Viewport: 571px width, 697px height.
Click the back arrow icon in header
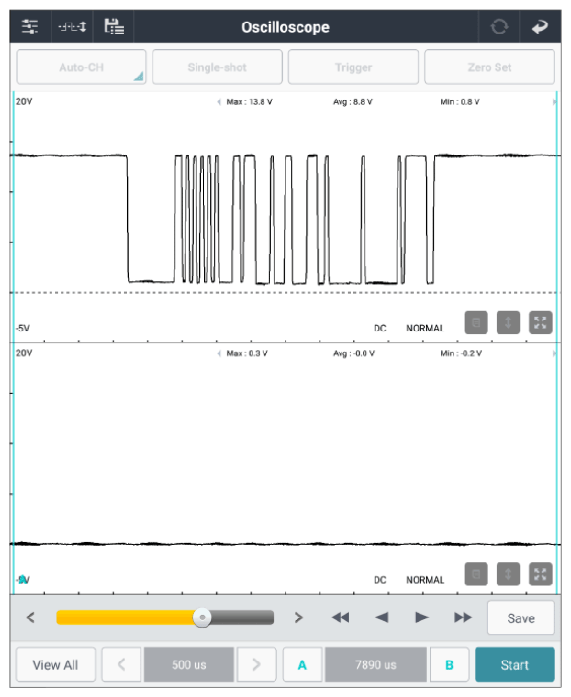pyautogui.click(x=540, y=27)
